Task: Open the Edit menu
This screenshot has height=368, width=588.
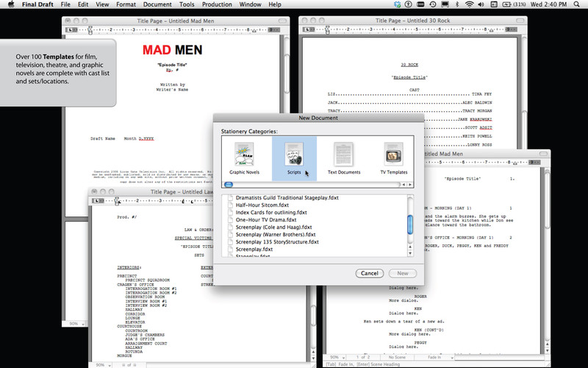Action: tap(83, 4)
